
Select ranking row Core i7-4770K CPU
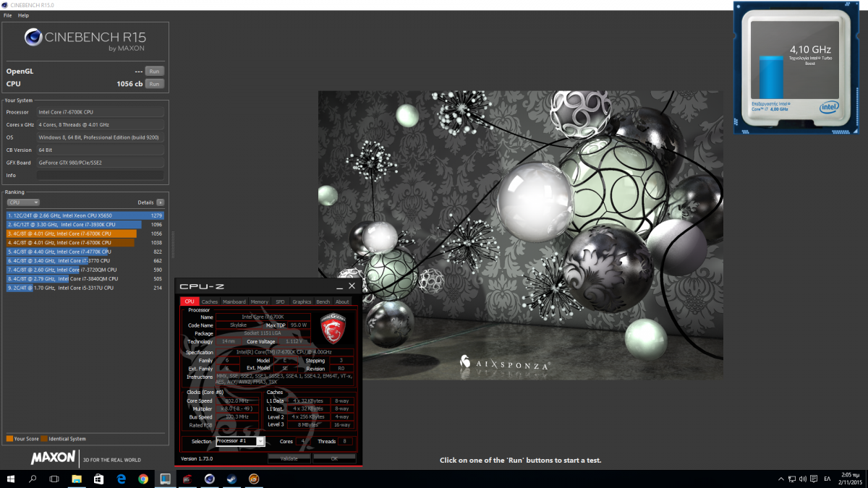(x=85, y=252)
